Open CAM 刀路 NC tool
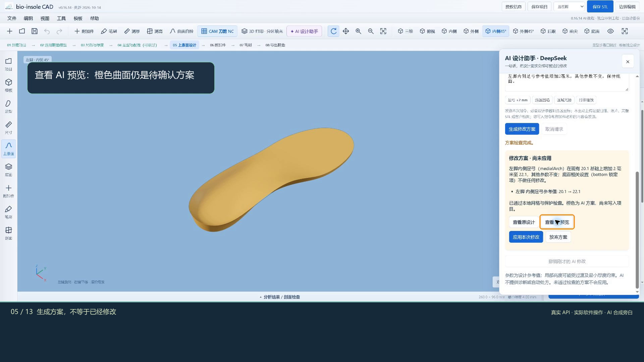 [217, 31]
